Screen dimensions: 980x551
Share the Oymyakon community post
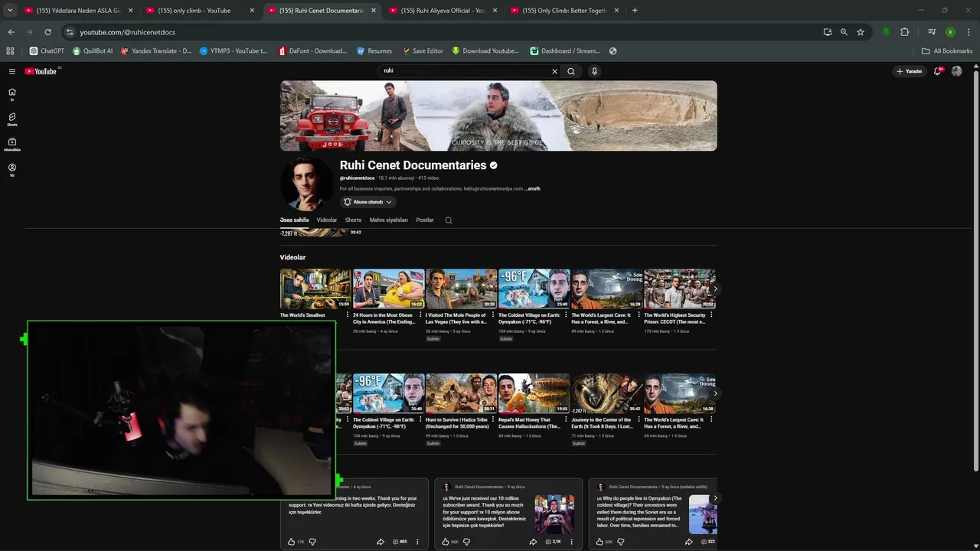tap(688, 542)
